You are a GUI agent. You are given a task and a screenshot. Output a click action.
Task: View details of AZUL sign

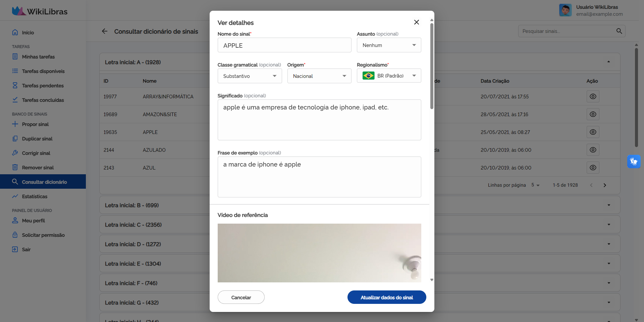593,168
